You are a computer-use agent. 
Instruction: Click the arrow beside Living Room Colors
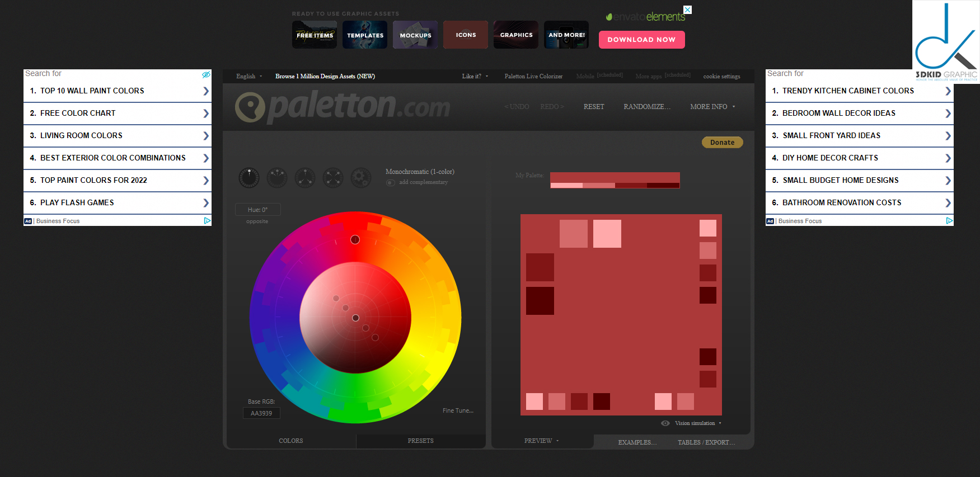tap(206, 136)
